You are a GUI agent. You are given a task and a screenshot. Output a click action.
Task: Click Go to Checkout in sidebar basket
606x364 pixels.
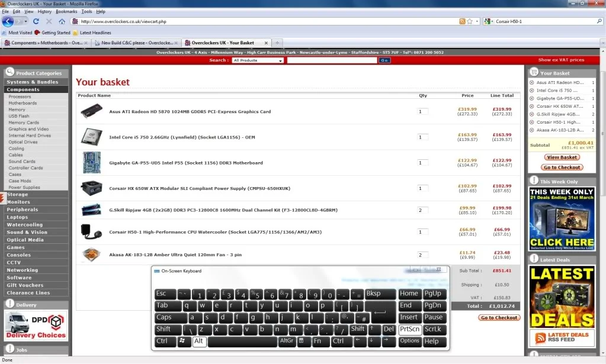562,167
